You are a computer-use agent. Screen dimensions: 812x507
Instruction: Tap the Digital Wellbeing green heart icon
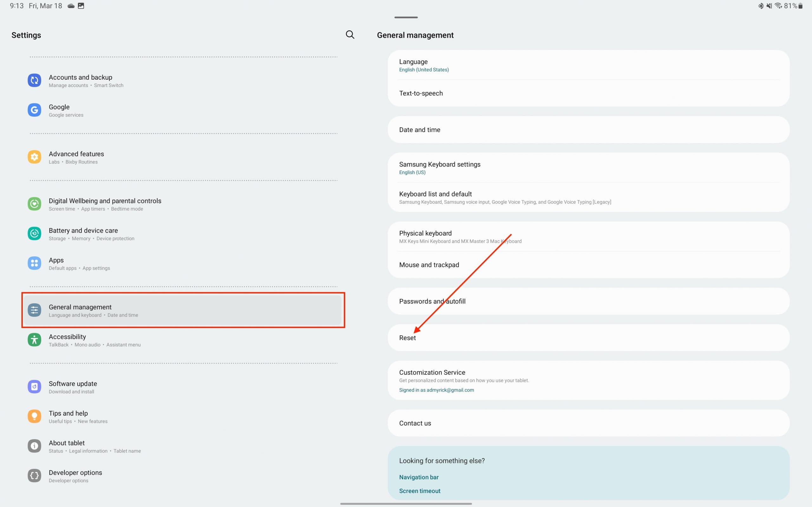[x=34, y=204]
